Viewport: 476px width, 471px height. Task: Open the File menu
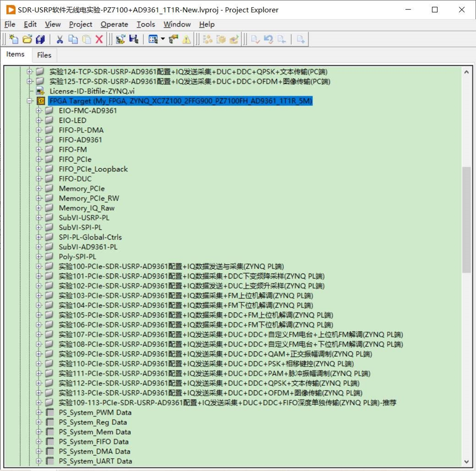pyautogui.click(x=10, y=24)
